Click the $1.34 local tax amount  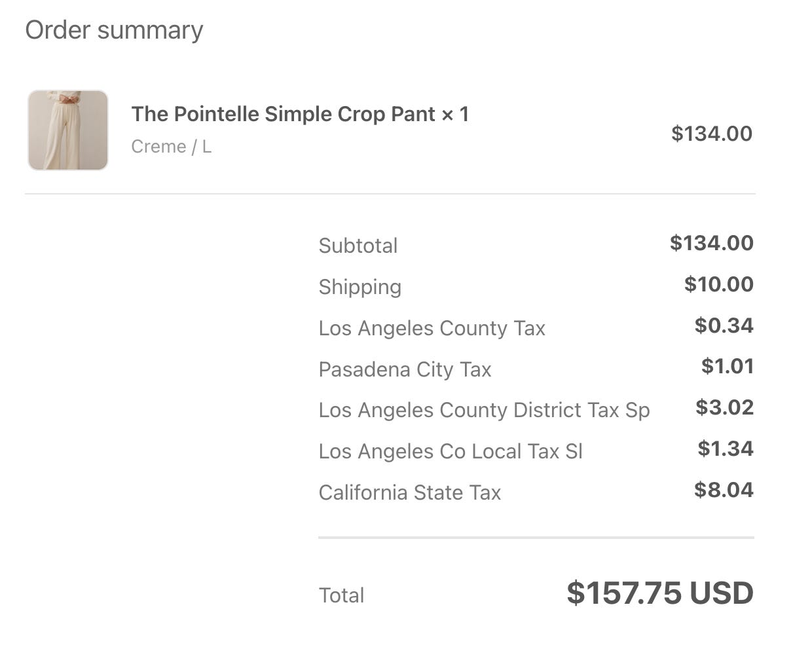[726, 449]
